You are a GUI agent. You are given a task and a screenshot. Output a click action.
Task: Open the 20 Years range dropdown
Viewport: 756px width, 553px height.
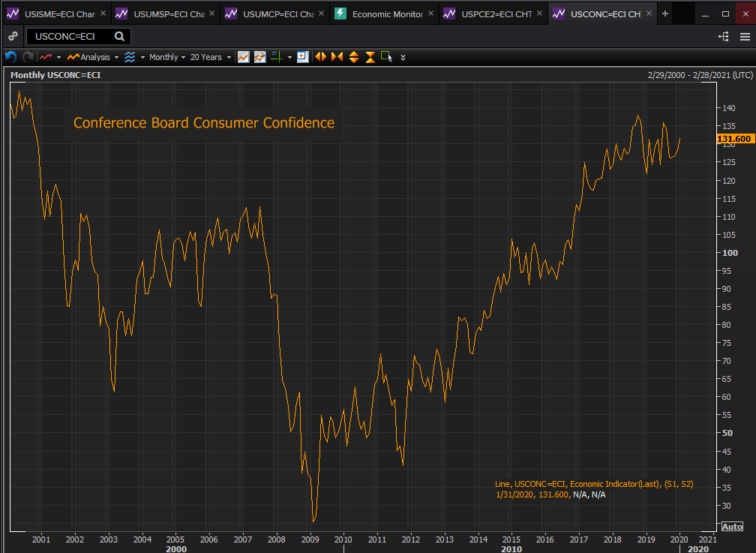point(210,57)
